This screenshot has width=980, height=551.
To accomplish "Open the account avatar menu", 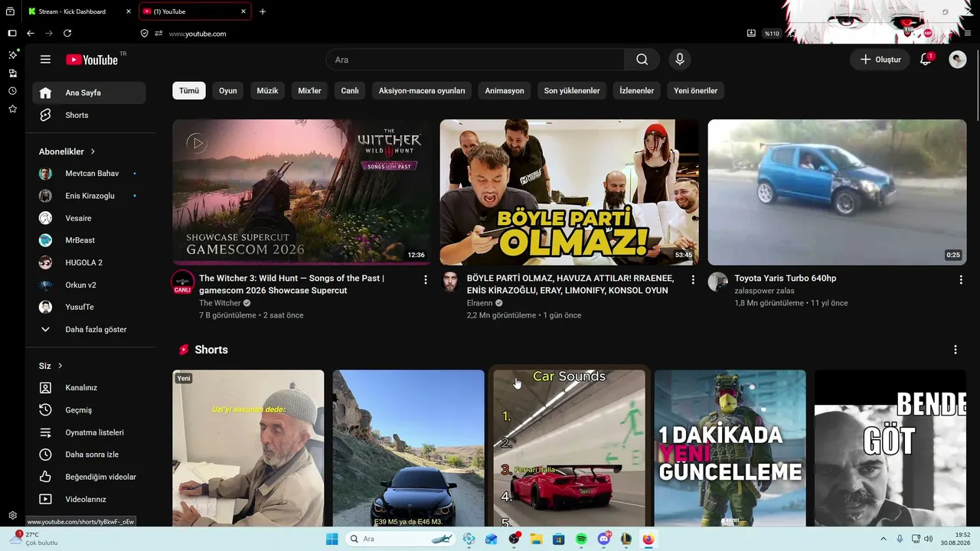I will 958,60.
